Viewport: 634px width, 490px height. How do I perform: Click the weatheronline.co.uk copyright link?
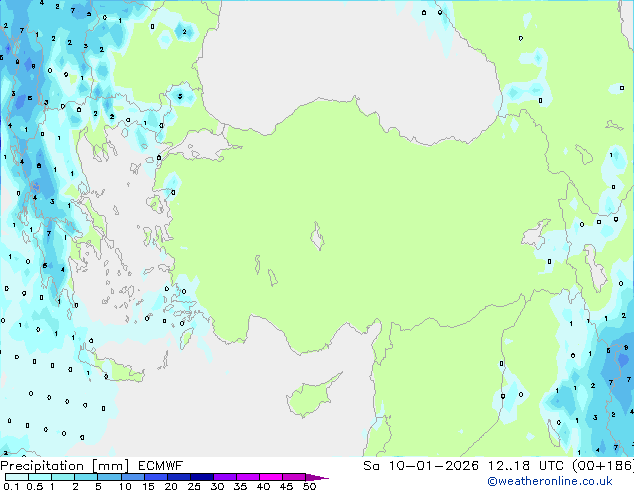(564, 482)
